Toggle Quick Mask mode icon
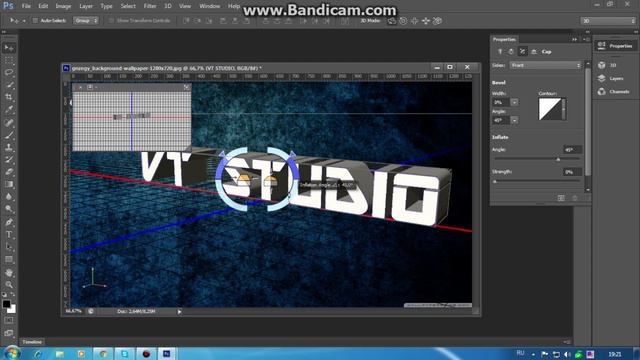 coord(9,320)
